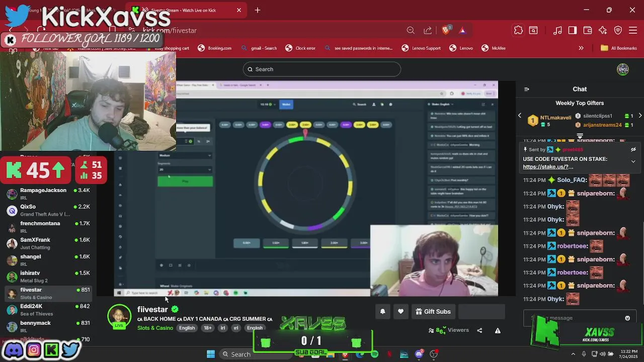The image size is (644, 362).
Task: Share the stream via share icon
Action: pyautogui.click(x=479, y=330)
